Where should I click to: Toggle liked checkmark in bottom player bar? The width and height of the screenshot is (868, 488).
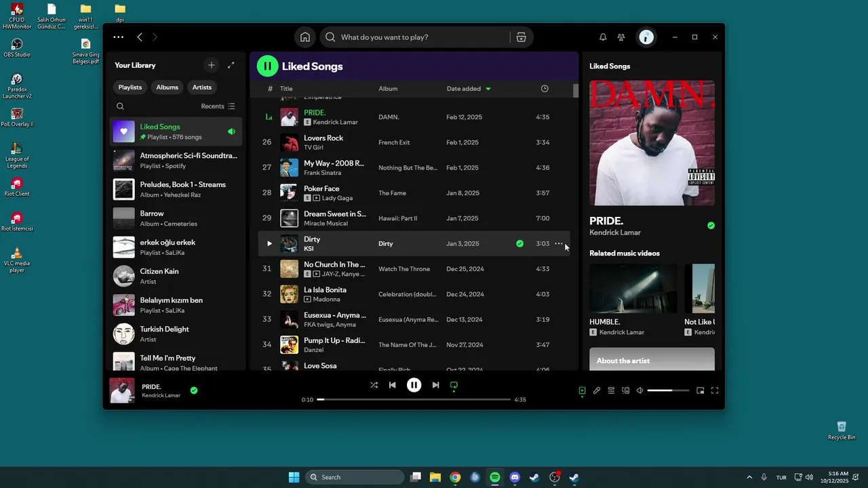[194, 390]
